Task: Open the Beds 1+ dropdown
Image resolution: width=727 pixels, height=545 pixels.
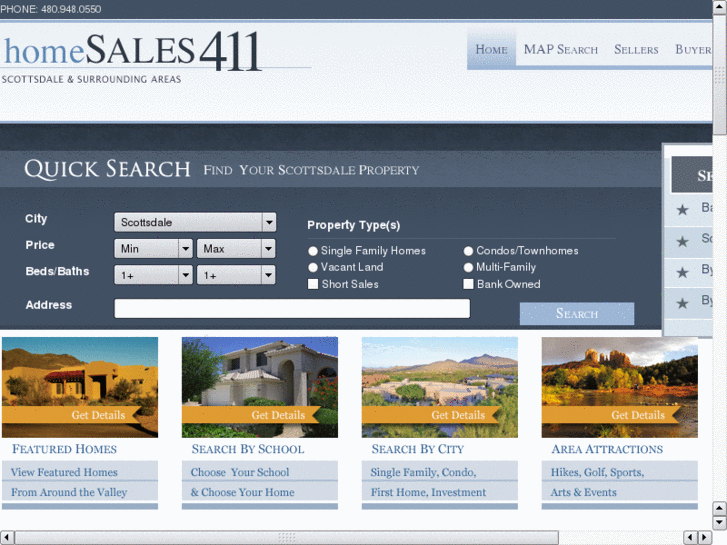Action: pos(153,275)
